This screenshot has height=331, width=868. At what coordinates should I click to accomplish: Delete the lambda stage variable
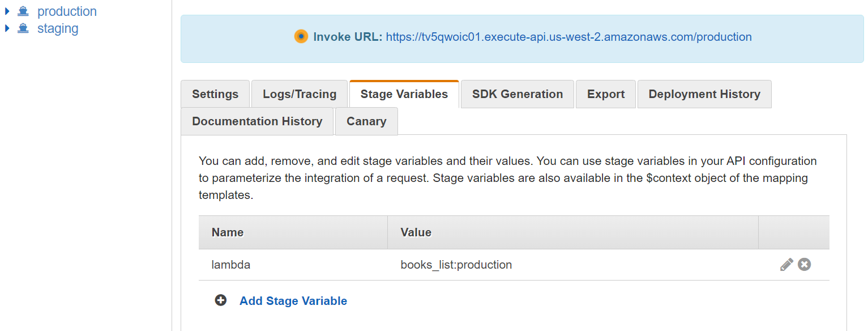click(805, 265)
